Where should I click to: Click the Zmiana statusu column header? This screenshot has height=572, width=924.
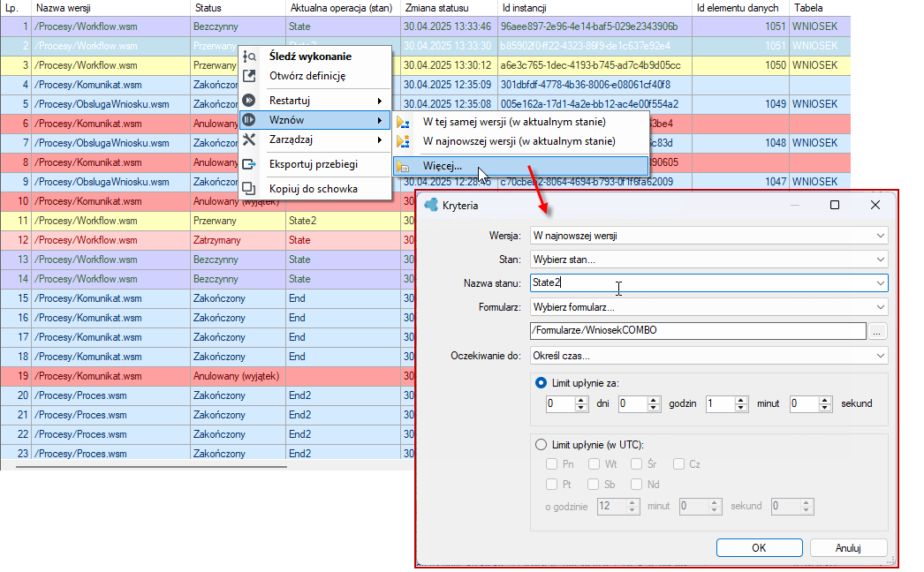click(x=449, y=8)
